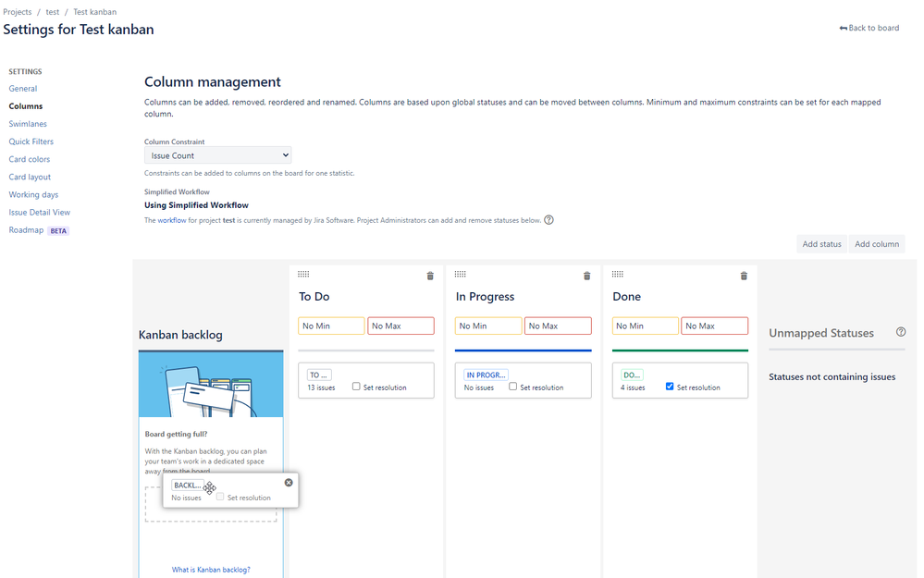The height and width of the screenshot is (578, 924).
Task: Rename the In Progress column title
Action: 485,296
